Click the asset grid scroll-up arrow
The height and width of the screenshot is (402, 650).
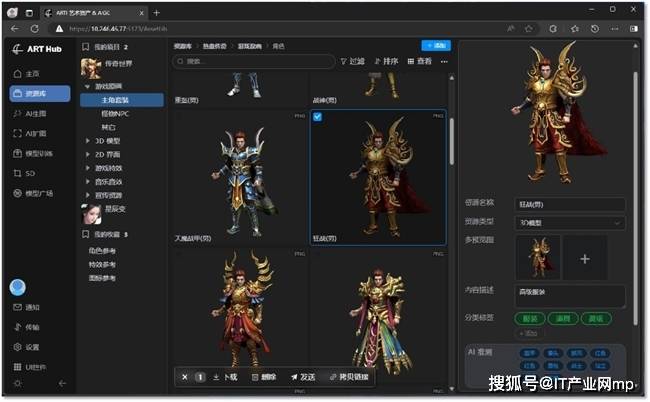[451, 77]
